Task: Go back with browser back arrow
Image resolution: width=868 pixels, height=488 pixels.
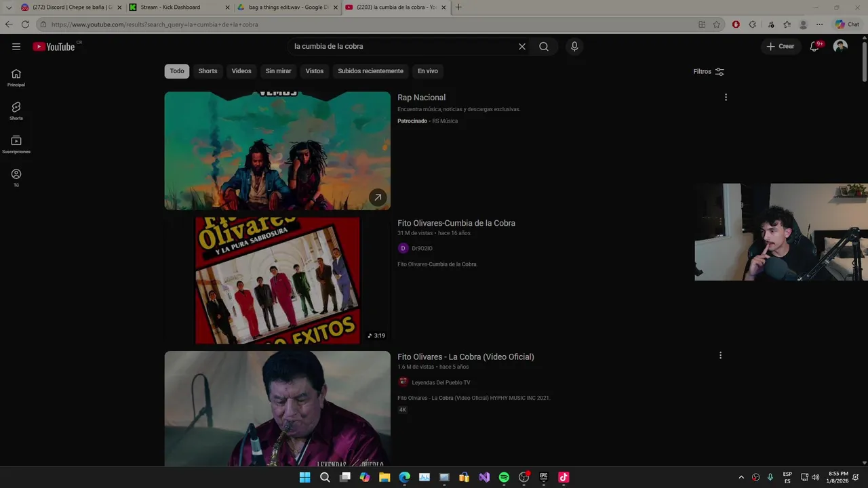Action: coord(9,24)
